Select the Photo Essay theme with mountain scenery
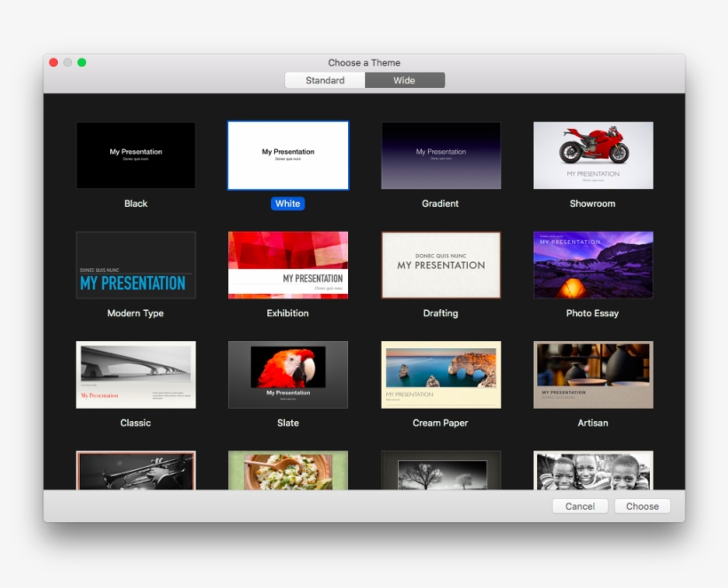728x588 pixels. (593, 265)
